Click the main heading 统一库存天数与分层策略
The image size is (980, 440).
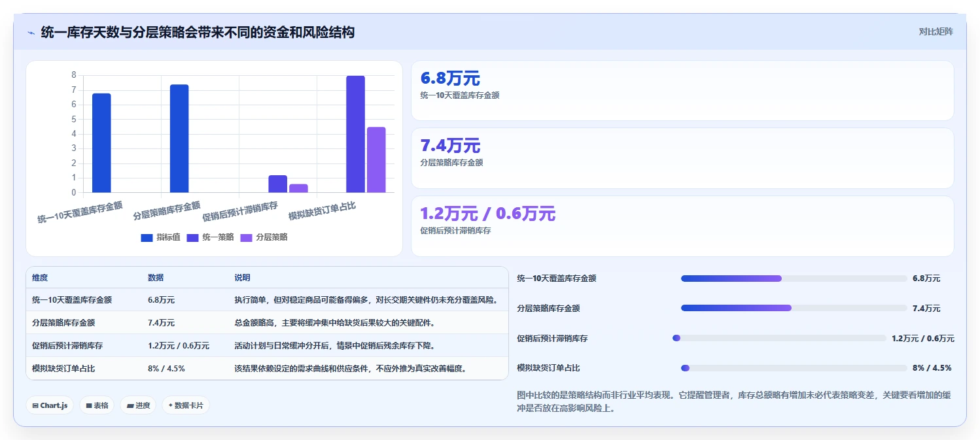click(198, 32)
